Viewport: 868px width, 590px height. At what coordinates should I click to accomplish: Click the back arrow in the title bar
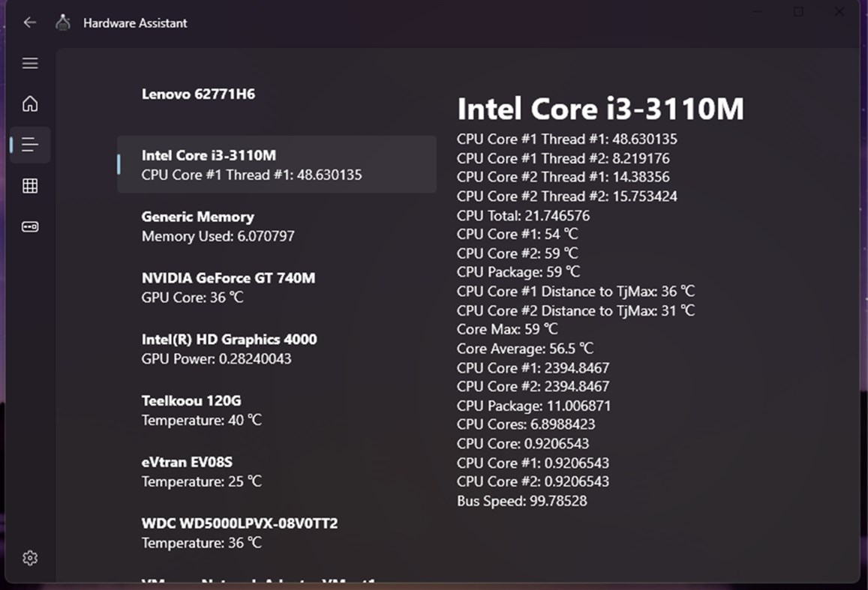pyautogui.click(x=30, y=22)
